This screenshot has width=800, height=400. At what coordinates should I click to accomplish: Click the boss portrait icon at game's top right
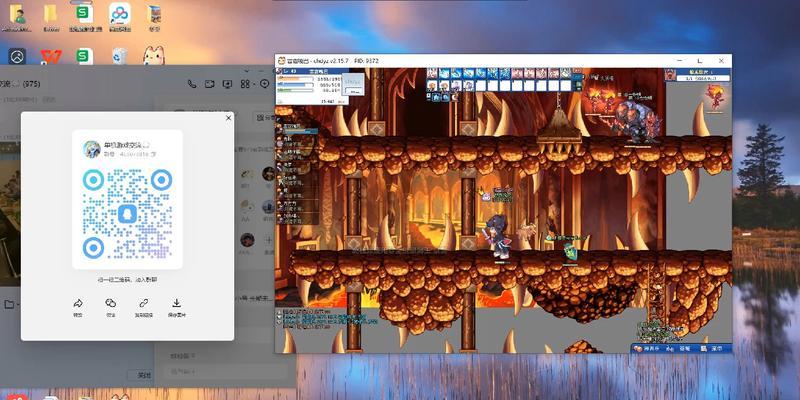[670, 74]
